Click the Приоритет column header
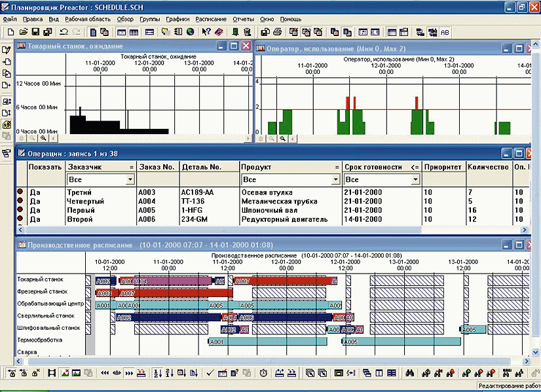 point(443,167)
